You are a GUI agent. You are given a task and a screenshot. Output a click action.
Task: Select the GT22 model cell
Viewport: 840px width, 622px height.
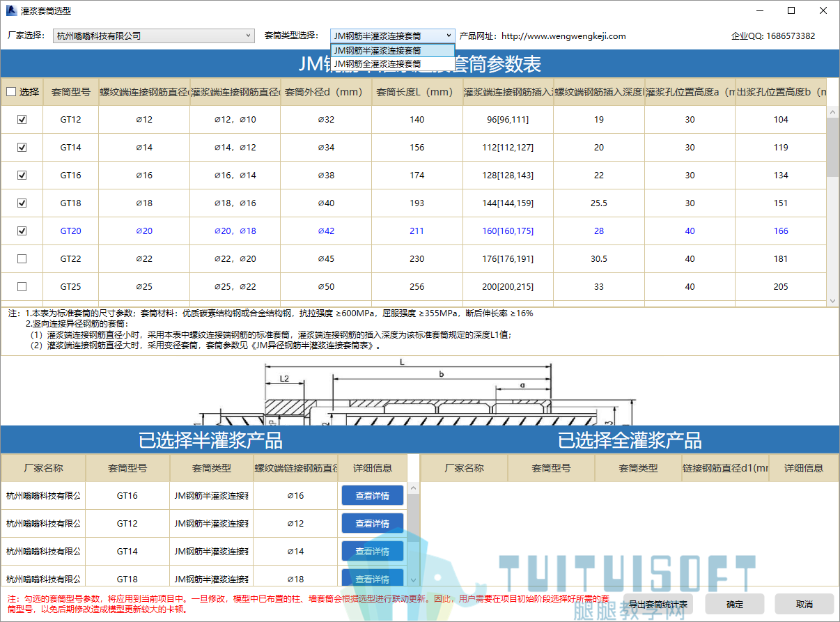click(70, 259)
